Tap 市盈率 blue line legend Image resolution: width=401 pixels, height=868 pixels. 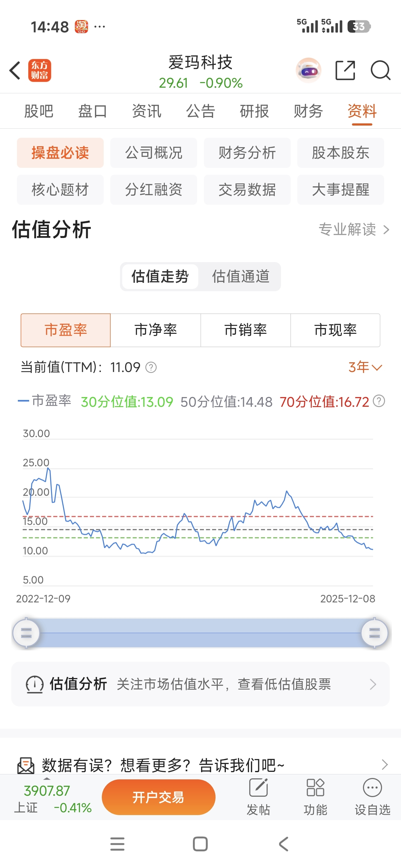(x=44, y=400)
